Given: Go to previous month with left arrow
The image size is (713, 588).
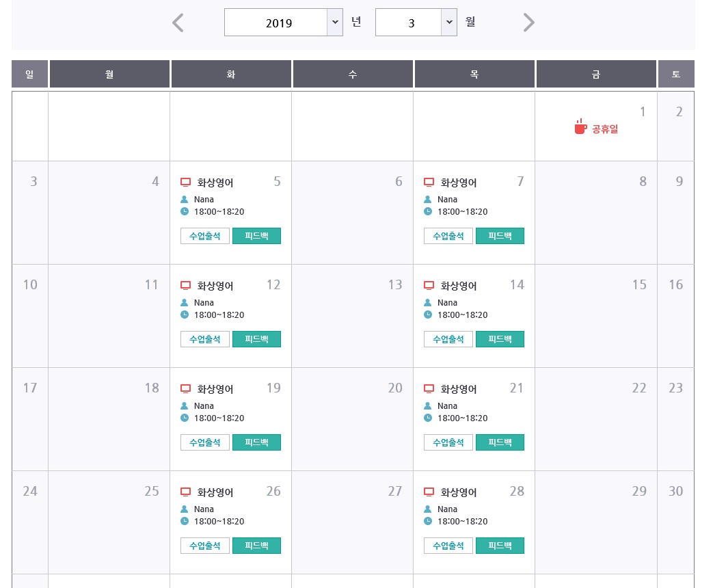Looking at the screenshot, I should point(178,23).
